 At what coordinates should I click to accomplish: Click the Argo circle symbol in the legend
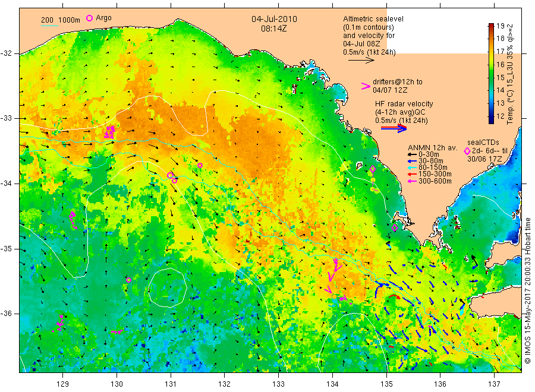(x=89, y=18)
